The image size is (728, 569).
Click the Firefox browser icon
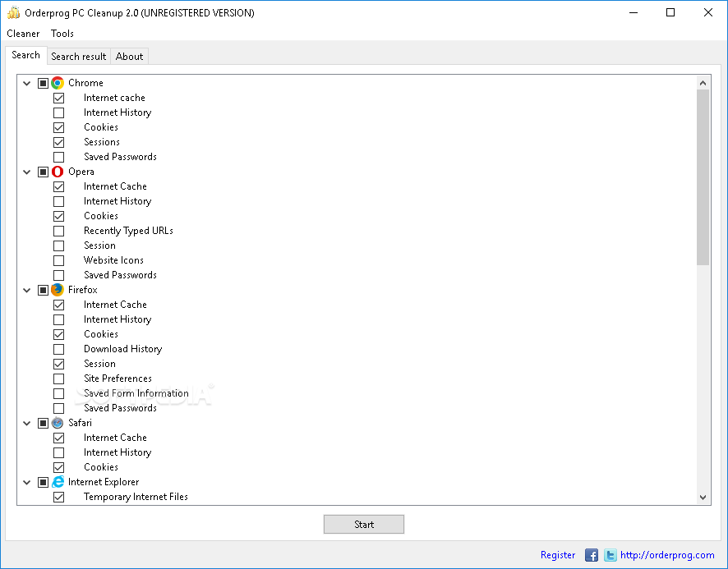pyautogui.click(x=58, y=290)
